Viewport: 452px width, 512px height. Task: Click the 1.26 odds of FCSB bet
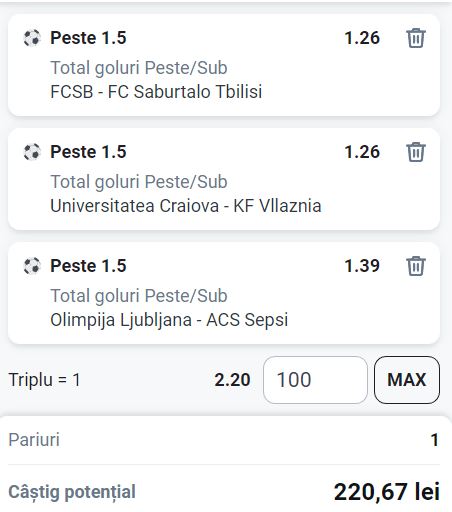click(x=362, y=38)
